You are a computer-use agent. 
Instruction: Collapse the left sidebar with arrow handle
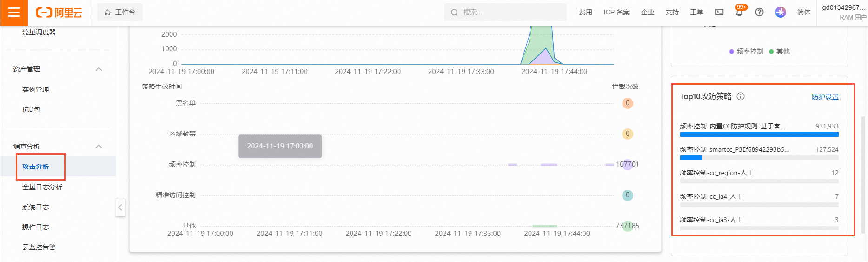[x=120, y=207]
